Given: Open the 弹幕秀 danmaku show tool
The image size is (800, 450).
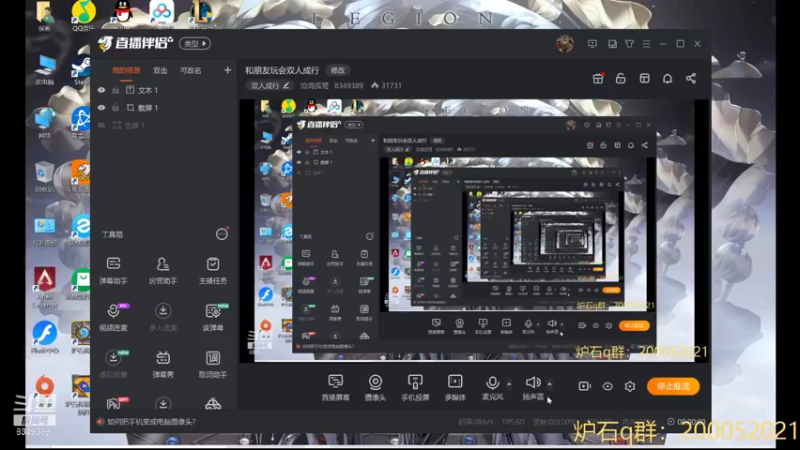Looking at the screenshot, I should pyautogui.click(x=163, y=364).
